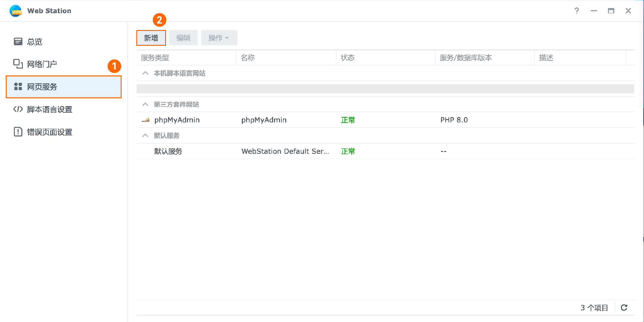Open the help question mark icon
Screen dimensions: 644x322
(576, 11)
